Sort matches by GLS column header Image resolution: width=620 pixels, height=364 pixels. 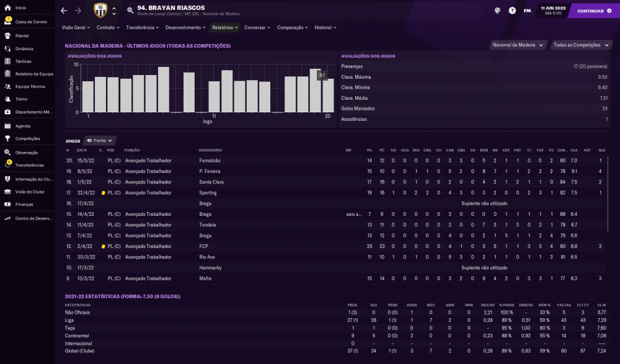(x=601, y=150)
